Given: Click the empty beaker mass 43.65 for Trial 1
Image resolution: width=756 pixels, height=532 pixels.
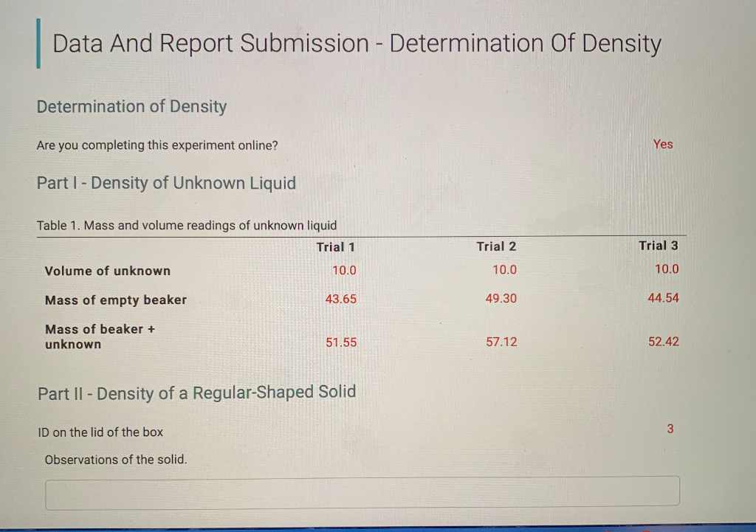Looking at the screenshot, I should pyautogui.click(x=341, y=299).
